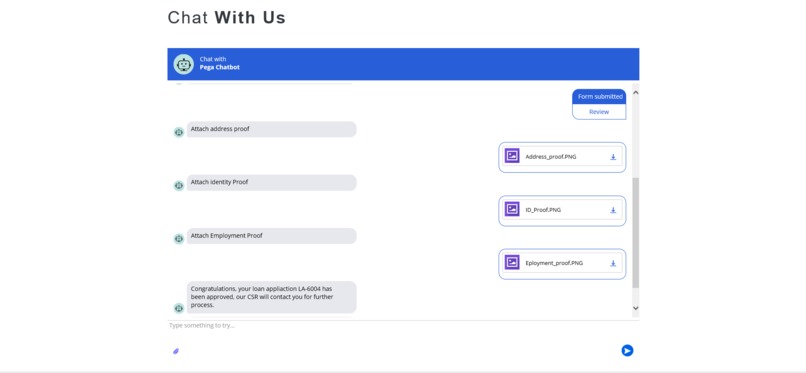Click the paperclip attachment icon

[x=176, y=351]
